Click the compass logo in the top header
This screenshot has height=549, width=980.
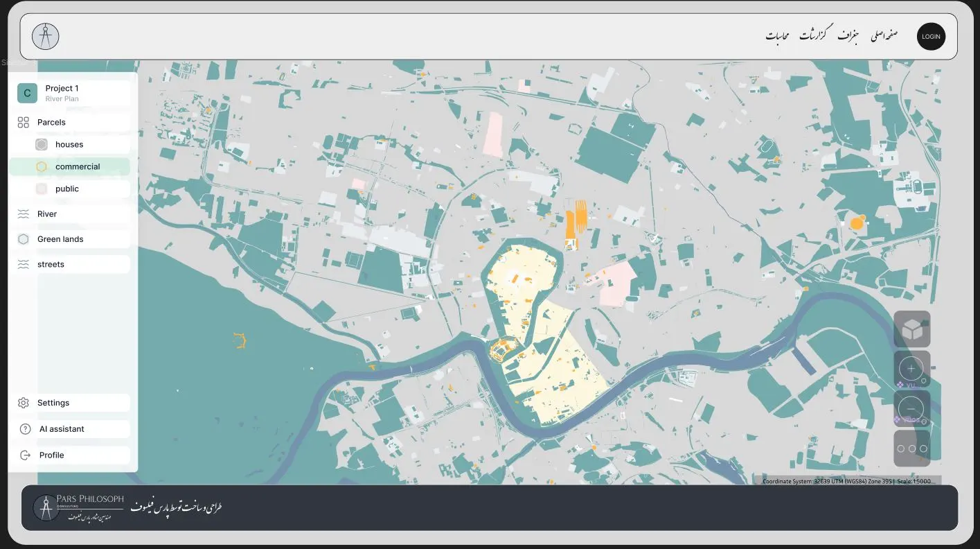point(46,37)
